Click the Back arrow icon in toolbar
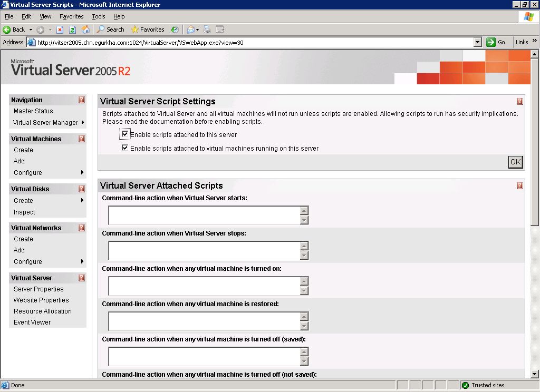 (6, 30)
